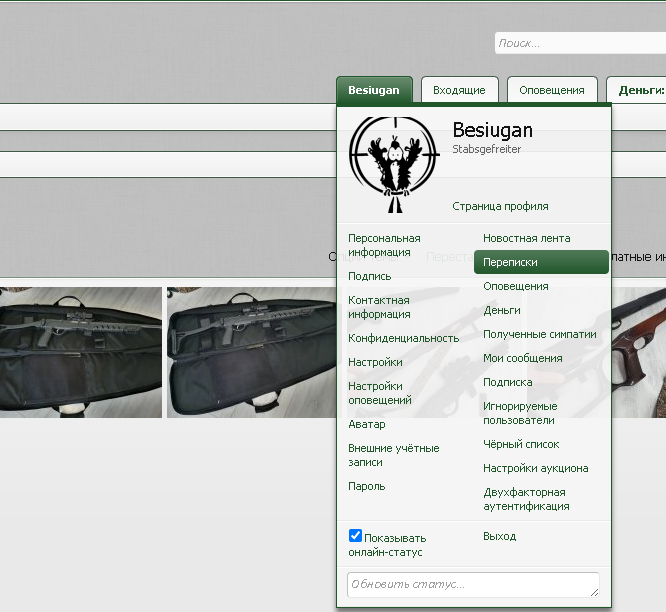Screen dimensions: 666x612
Task: Open the Страница профиля link
Action: 500,206
